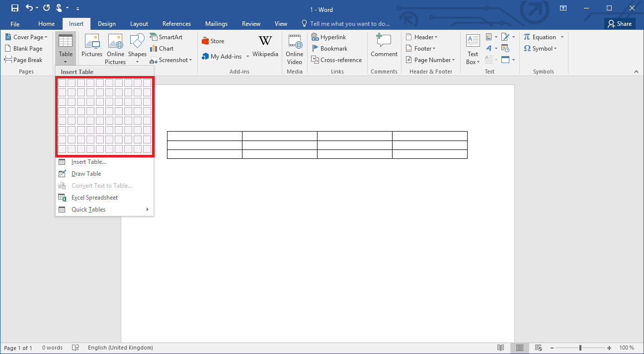Open the Store for add-ins
The width and height of the screenshot is (644, 354).
[213, 40]
